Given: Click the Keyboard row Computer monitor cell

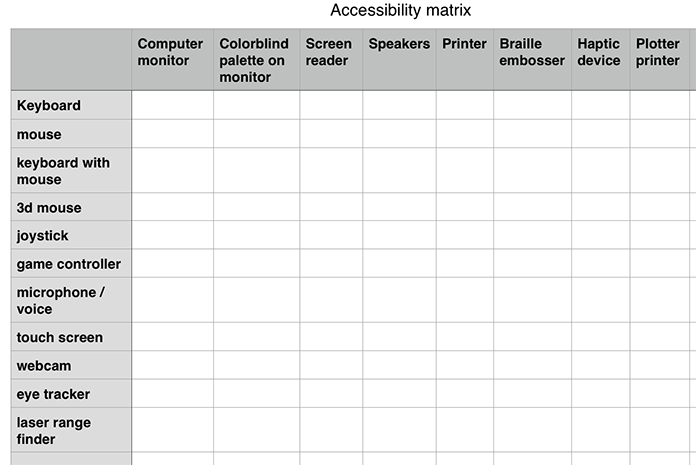Looking at the screenshot, I should [172, 105].
